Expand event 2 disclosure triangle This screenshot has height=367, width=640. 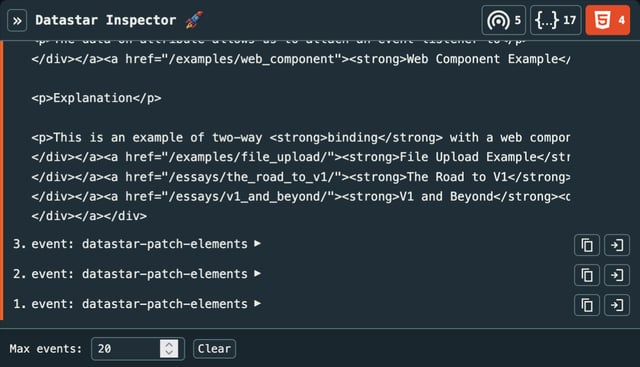click(x=258, y=274)
